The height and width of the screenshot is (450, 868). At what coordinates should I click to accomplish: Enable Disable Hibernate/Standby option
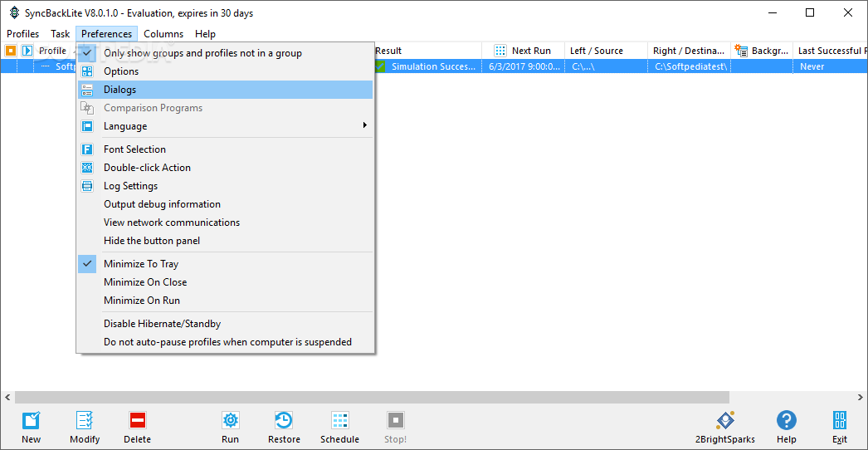point(225,324)
